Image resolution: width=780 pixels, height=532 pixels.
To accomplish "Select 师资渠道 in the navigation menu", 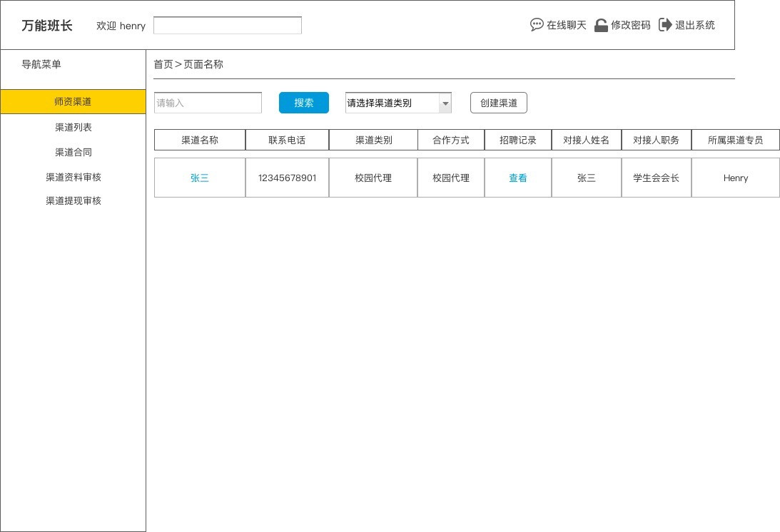I will click(x=73, y=102).
